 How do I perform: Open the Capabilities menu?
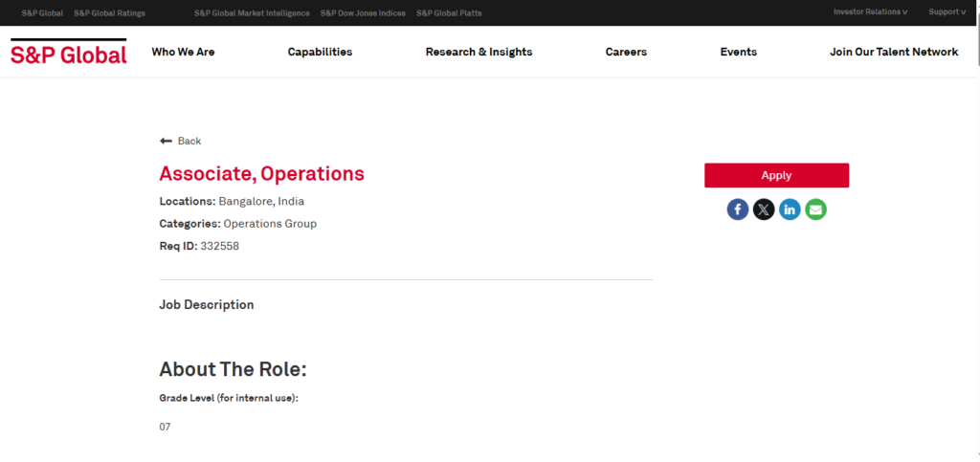click(320, 52)
